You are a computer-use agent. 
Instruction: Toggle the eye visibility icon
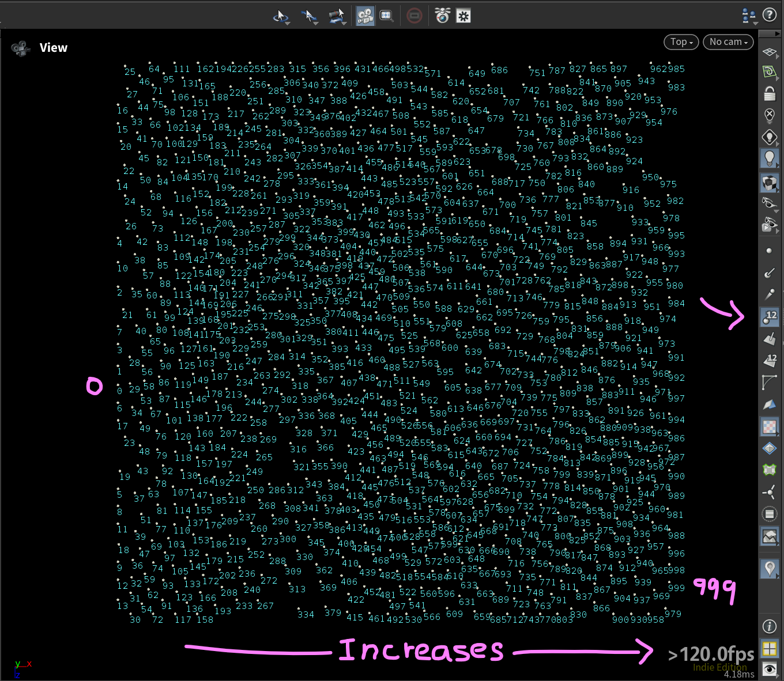point(769,669)
